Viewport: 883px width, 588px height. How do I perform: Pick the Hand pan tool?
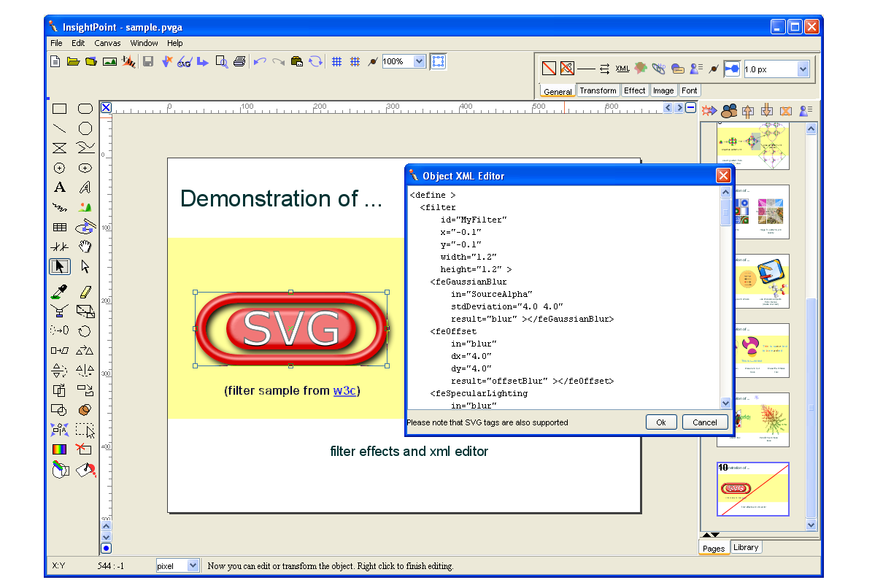85,247
